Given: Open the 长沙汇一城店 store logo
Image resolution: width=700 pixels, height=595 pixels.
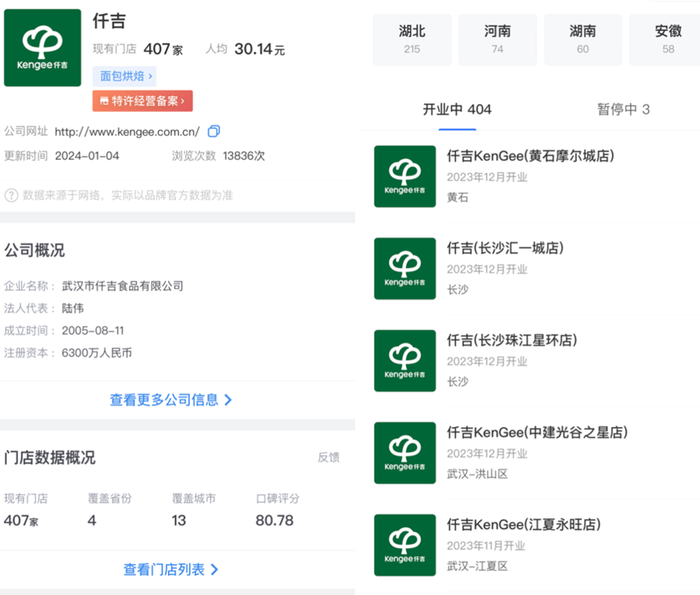Looking at the screenshot, I should [x=404, y=269].
